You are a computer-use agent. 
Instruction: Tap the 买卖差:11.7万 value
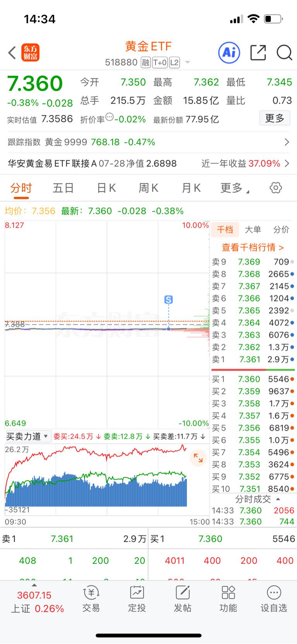(x=175, y=436)
